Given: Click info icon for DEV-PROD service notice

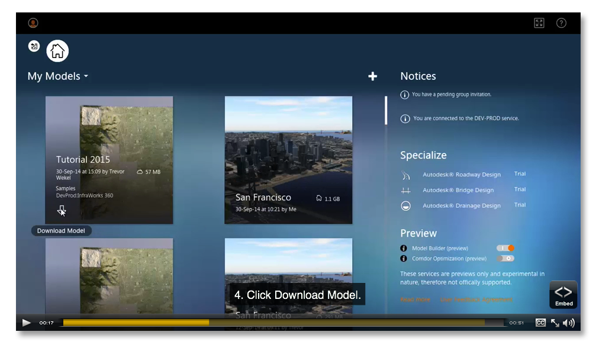Looking at the screenshot, I should click(x=405, y=118).
